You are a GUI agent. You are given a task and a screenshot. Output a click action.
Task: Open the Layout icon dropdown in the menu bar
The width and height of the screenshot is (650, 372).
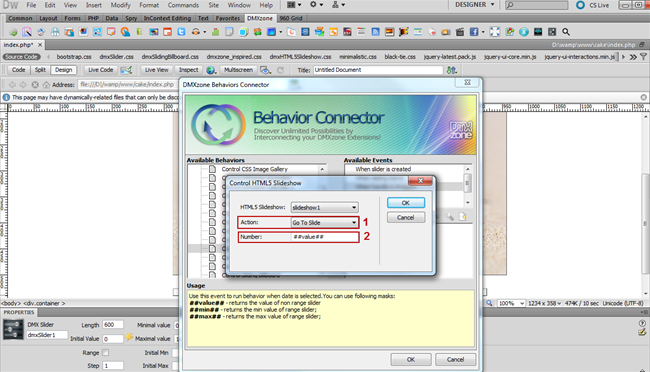tap(294, 5)
